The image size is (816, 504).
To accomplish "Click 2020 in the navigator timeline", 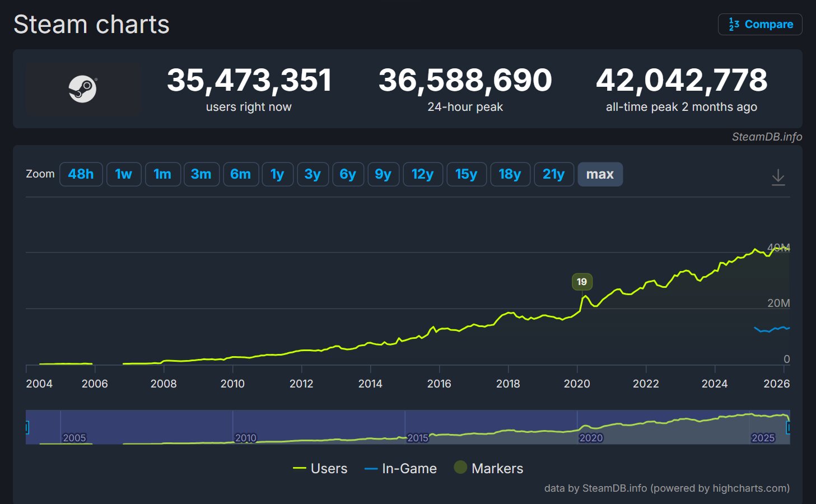I will pyautogui.click(x=591, y=438).
